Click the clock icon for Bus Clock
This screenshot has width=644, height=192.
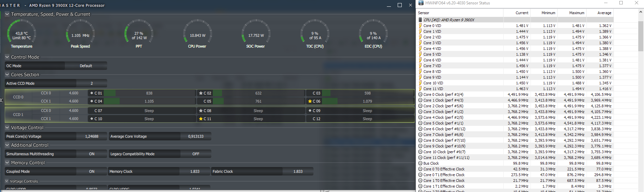[420, 163]
